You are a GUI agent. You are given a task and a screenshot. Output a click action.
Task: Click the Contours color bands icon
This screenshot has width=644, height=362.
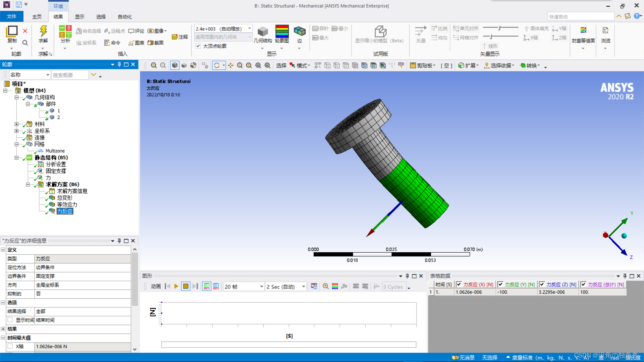282,31
